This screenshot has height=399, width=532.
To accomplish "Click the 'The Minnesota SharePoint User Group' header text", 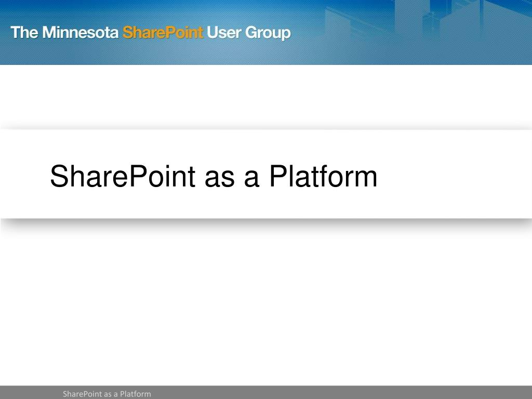I will 151,33.
